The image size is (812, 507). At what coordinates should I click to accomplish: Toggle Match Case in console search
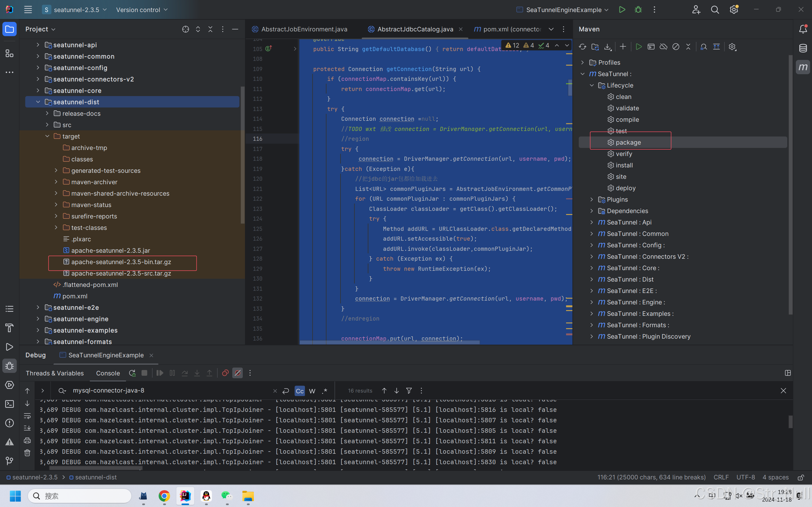[x=300, y=391]
